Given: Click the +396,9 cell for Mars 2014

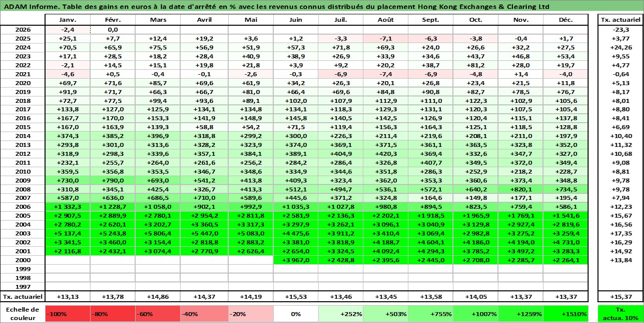Looking at the screenshot, I should click(x=157, y=137).
